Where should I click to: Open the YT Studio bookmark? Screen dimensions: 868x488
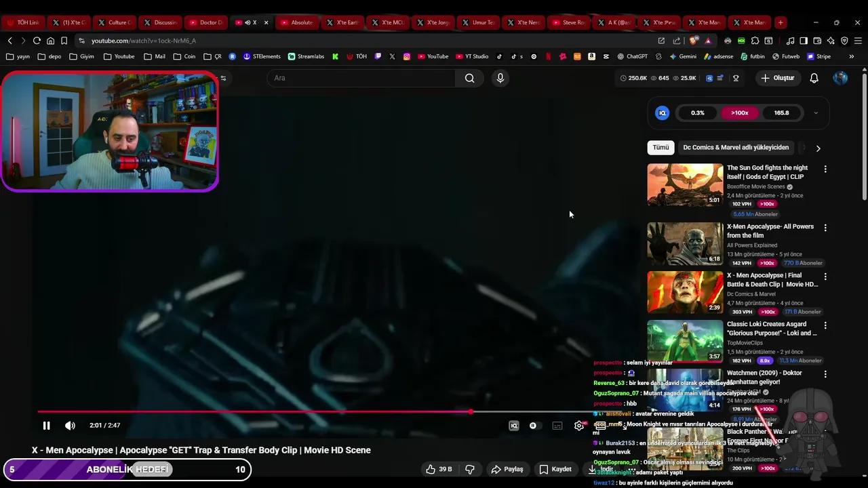tap(471, 57)
